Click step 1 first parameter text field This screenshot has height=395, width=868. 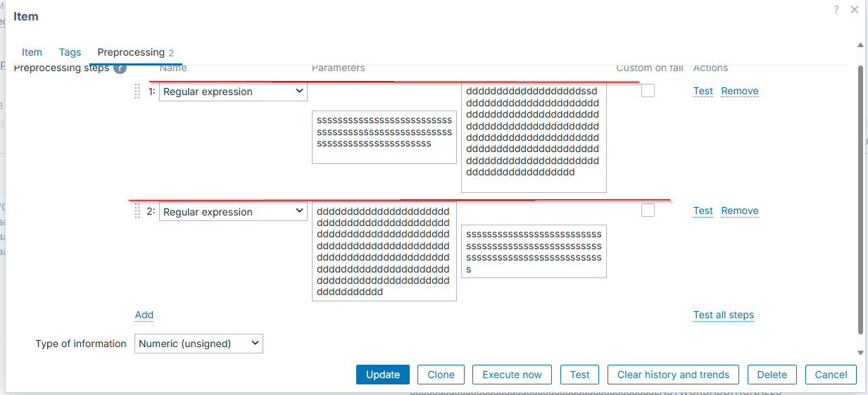(x=384, y=137)
